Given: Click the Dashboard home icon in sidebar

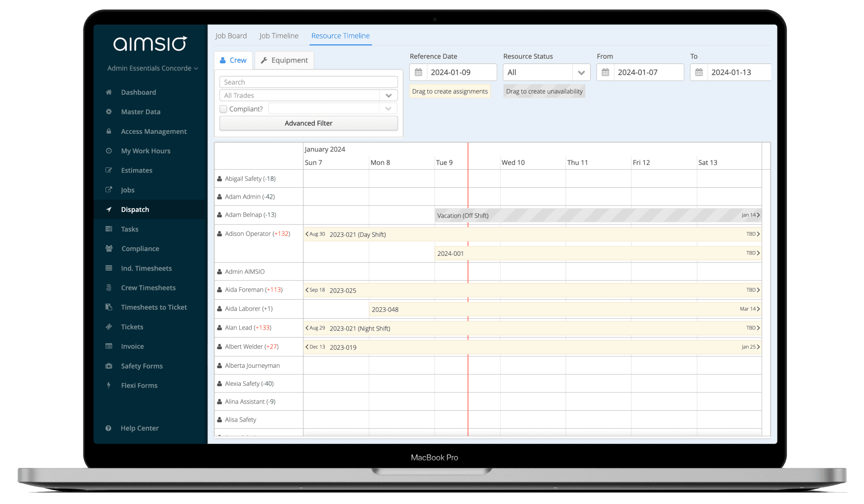Looking at the screenshot, I should pos(109,92).
